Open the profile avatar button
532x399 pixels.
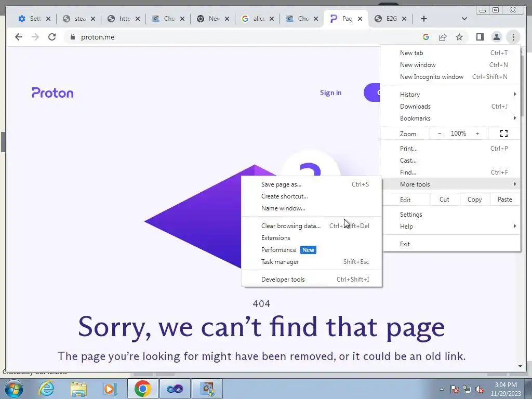[496, 37]
